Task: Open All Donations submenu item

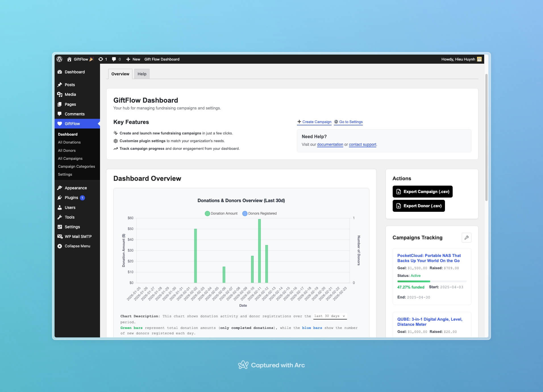Action: click(69, 142)
